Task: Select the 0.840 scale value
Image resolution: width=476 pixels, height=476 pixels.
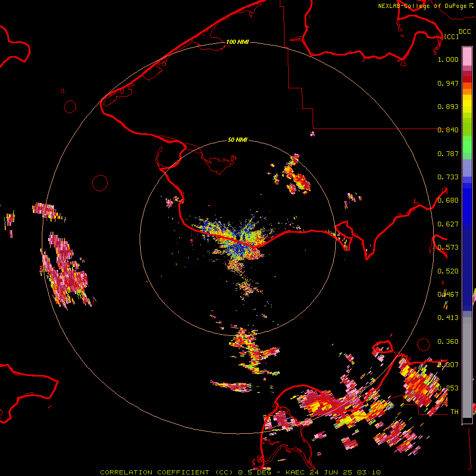Action: [448, 130]
